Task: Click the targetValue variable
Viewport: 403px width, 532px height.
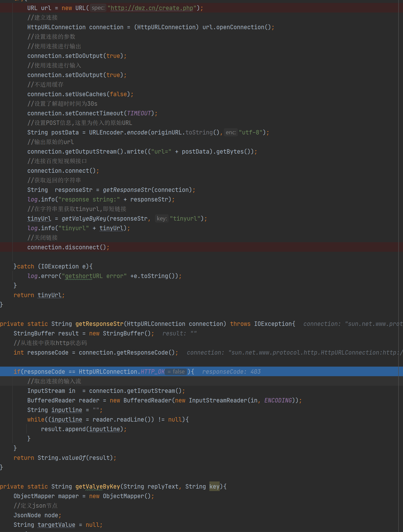Action: (56, 525)
